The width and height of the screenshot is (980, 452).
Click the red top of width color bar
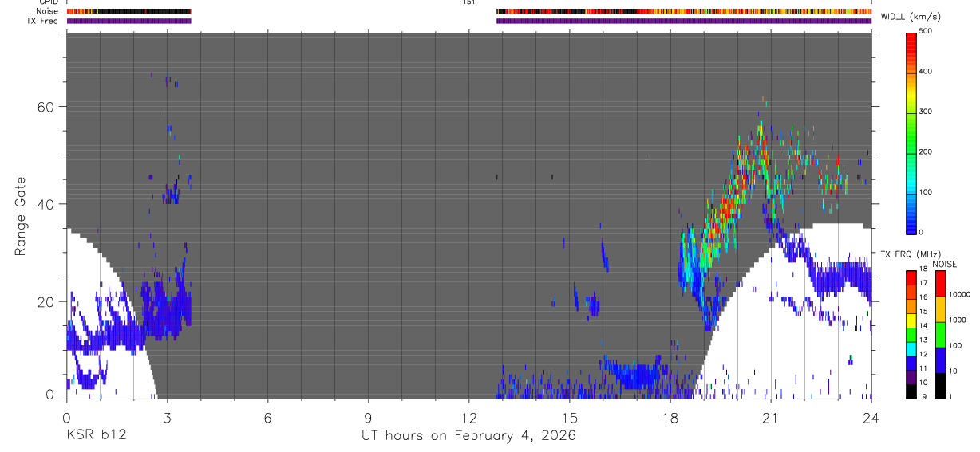(911, 41)
